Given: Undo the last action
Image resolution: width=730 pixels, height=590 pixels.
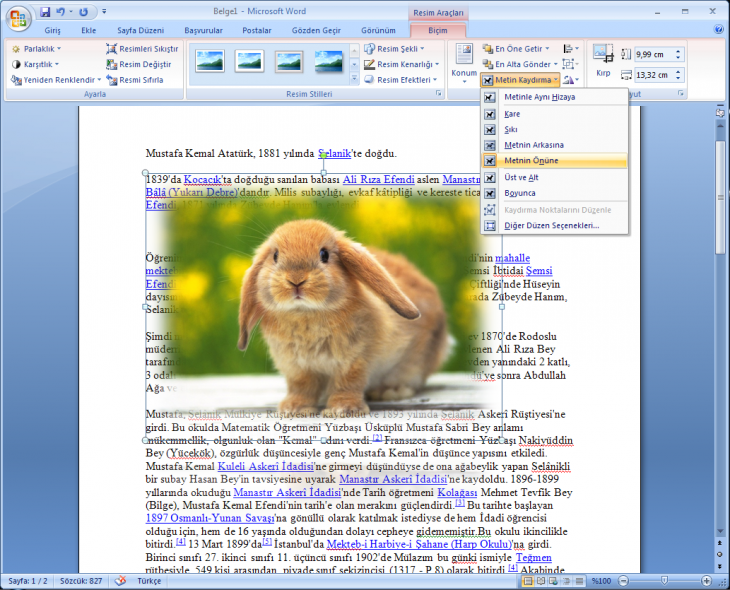Looking at the screenshot, I should click(61, 12).
